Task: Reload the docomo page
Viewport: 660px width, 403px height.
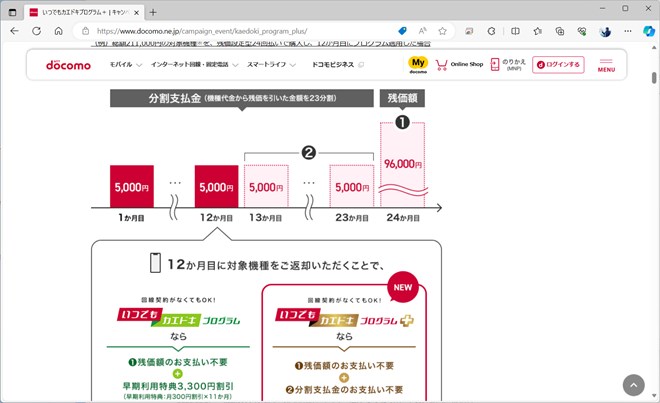Action: (37, 31)
